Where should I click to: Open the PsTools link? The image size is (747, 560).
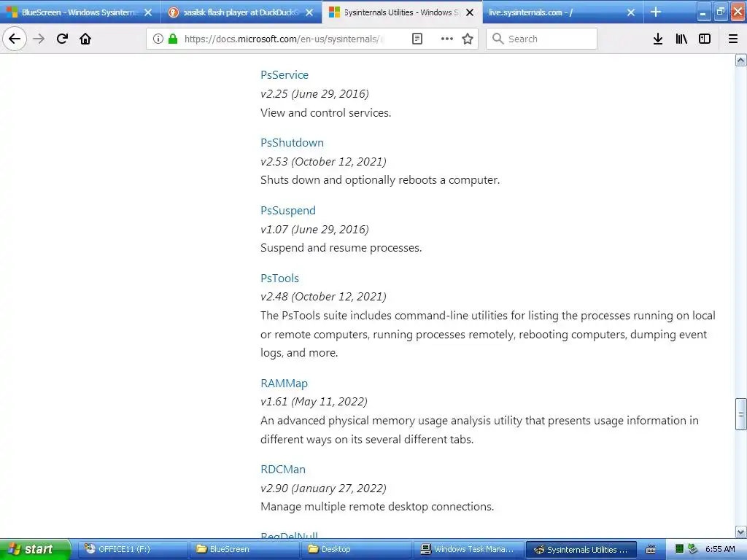point(279,278)
